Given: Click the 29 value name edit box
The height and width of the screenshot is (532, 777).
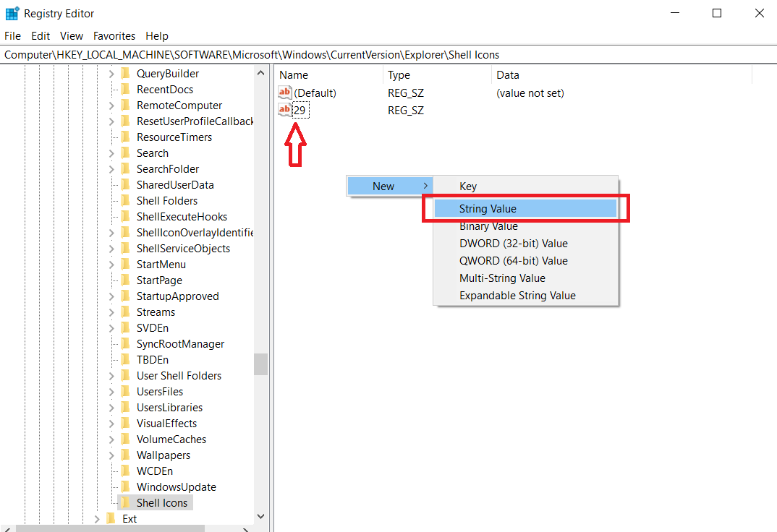Looking at the screenshot, I should [x=301, y=110].
